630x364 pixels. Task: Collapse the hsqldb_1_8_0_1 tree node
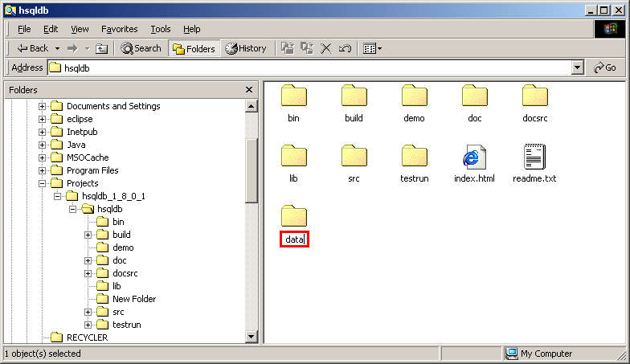(57, 196)
